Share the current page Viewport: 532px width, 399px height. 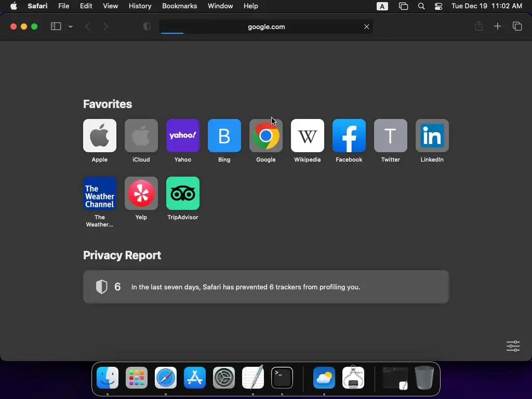pos(478,26)
